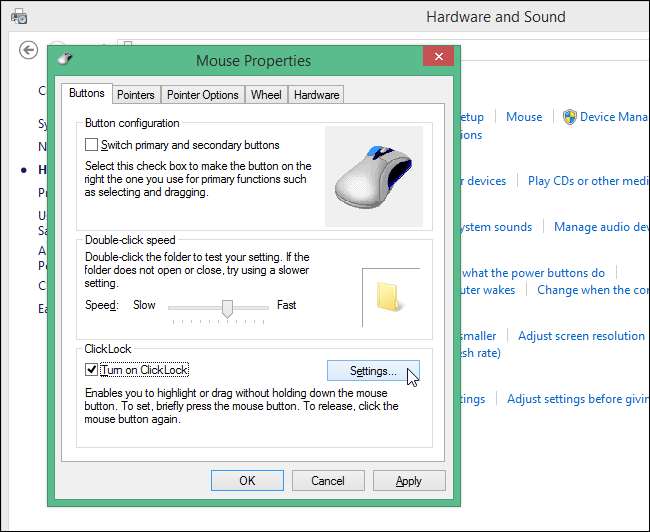
Task: Switch to the Pointers tab
Action: tap(135, 95)
